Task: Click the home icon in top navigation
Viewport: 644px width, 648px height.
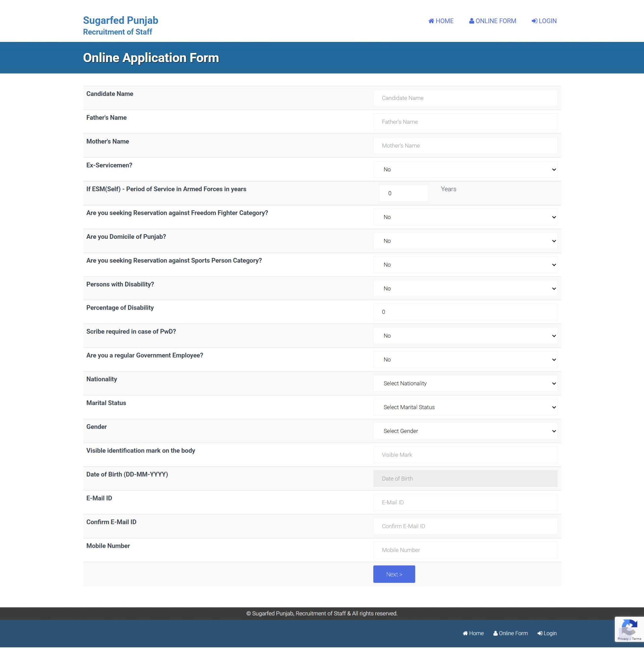Action: pyautogui.click(x=431, y=21)
